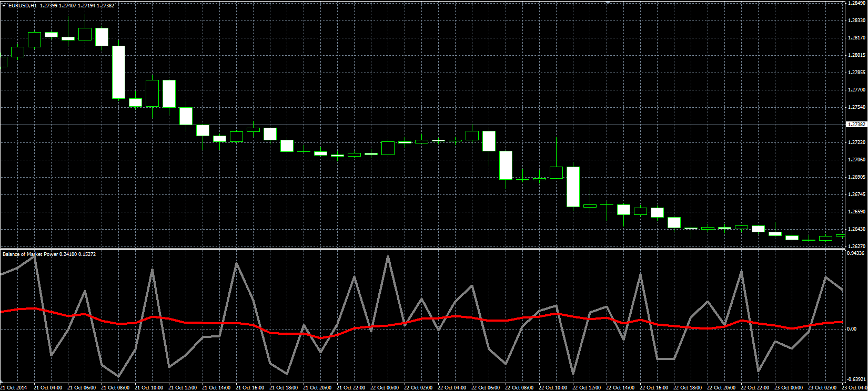Click the 1.27700 price axis label
Screen dimensions: 868x391
tap(856, 90)
